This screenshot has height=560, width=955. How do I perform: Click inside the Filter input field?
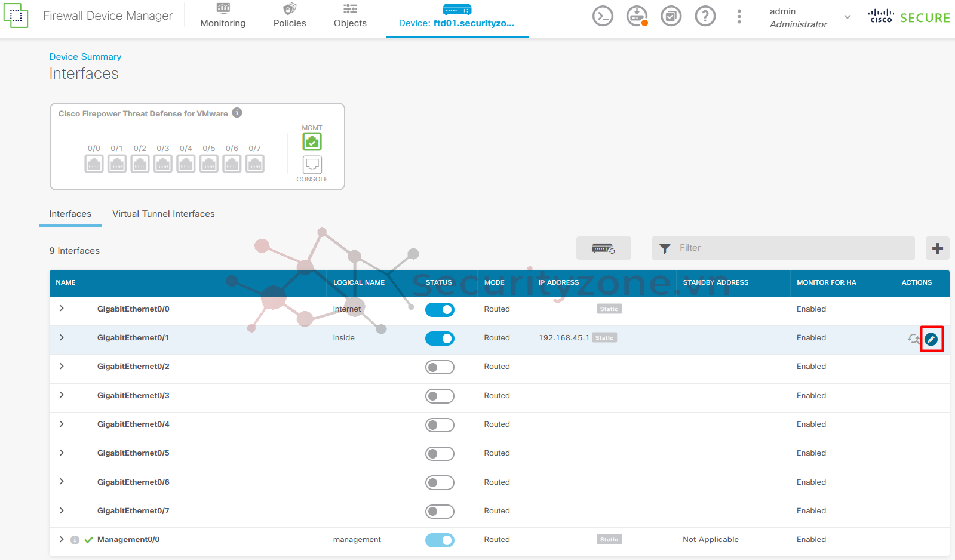coord(783,248)
